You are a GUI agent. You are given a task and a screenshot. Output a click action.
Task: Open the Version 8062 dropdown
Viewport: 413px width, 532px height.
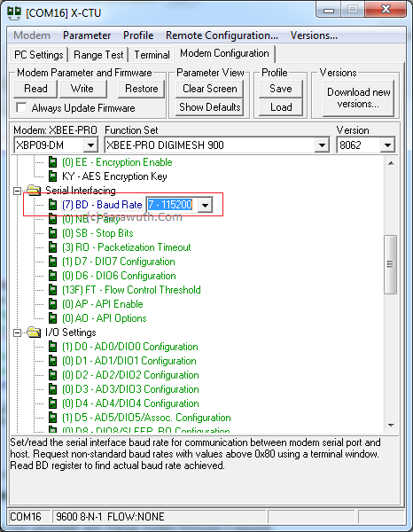tap(387, 145)
